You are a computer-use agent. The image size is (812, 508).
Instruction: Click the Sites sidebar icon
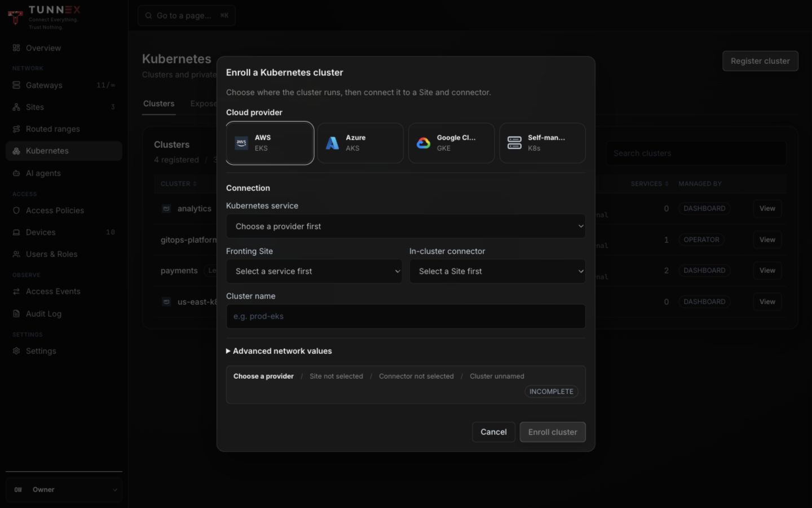16,107
